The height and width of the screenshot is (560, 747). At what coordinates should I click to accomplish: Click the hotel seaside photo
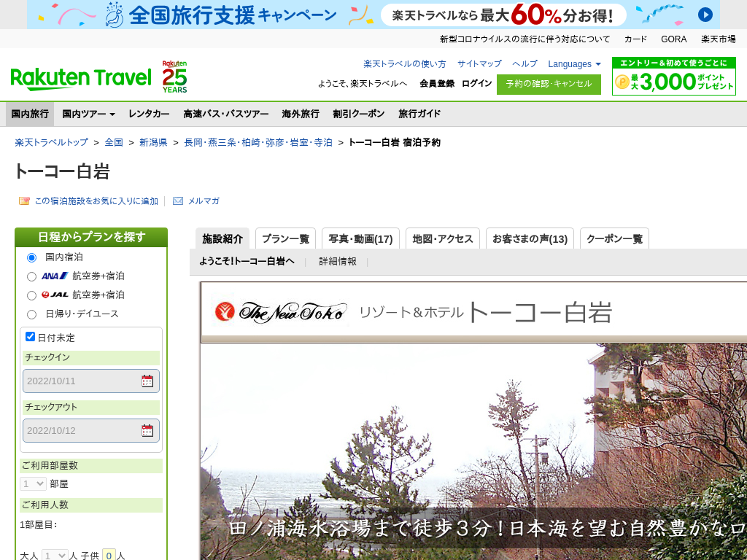coord(473,451)
